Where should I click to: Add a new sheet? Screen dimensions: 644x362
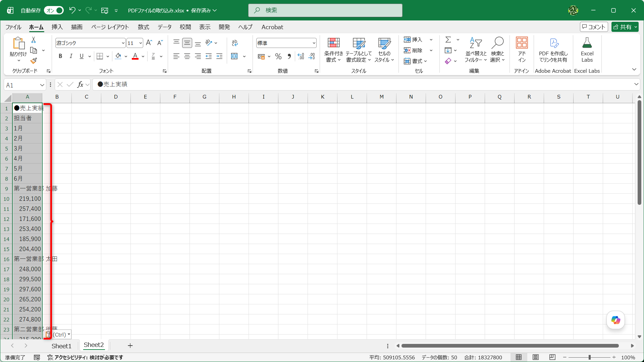pos(130,346)
